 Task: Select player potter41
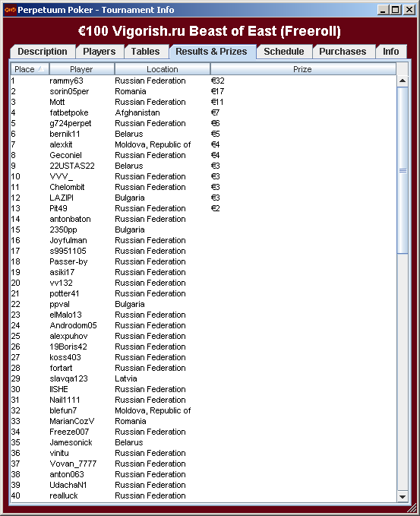[x=64, y=293]
